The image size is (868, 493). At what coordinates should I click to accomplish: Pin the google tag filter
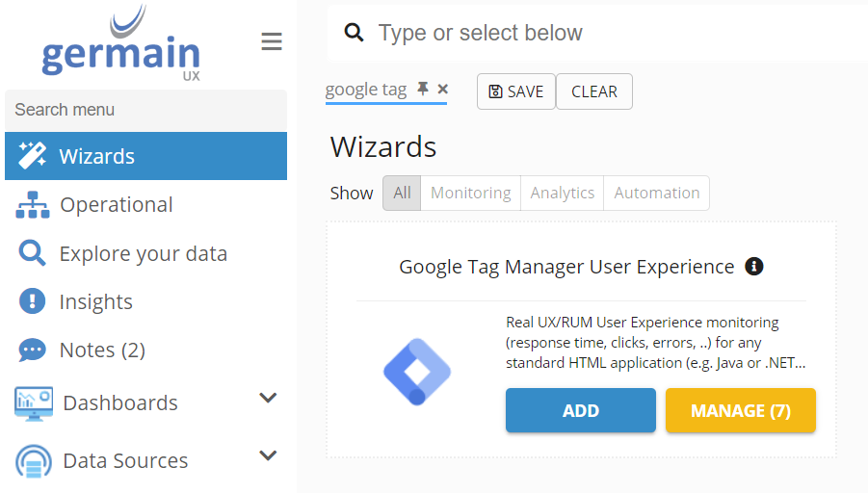pos(423,90)
